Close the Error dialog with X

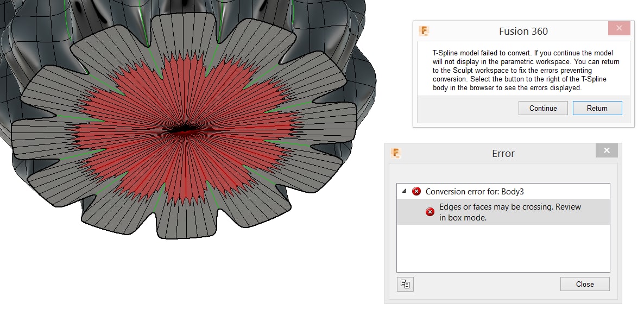pyautogui.click(x=606, y=150)
